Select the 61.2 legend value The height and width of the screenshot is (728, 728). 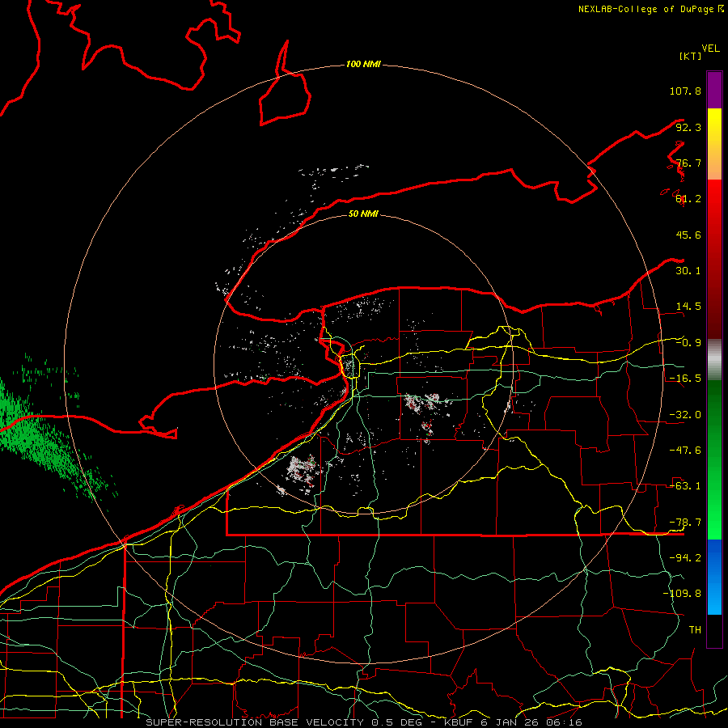[688, 199]
